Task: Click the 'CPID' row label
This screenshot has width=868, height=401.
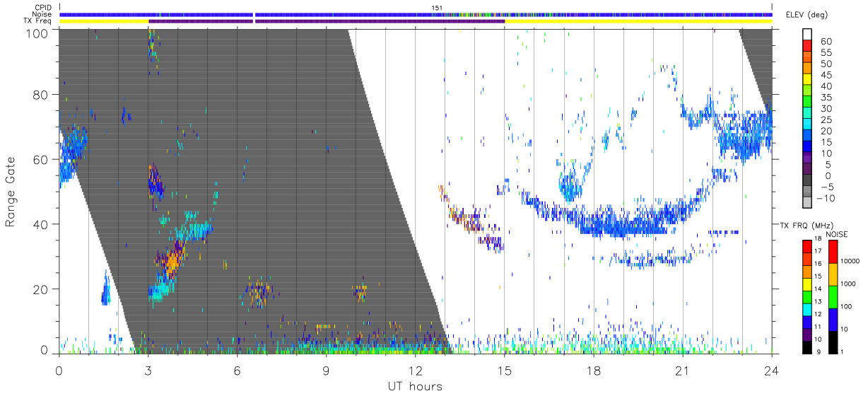Action: tap(44, 8)
